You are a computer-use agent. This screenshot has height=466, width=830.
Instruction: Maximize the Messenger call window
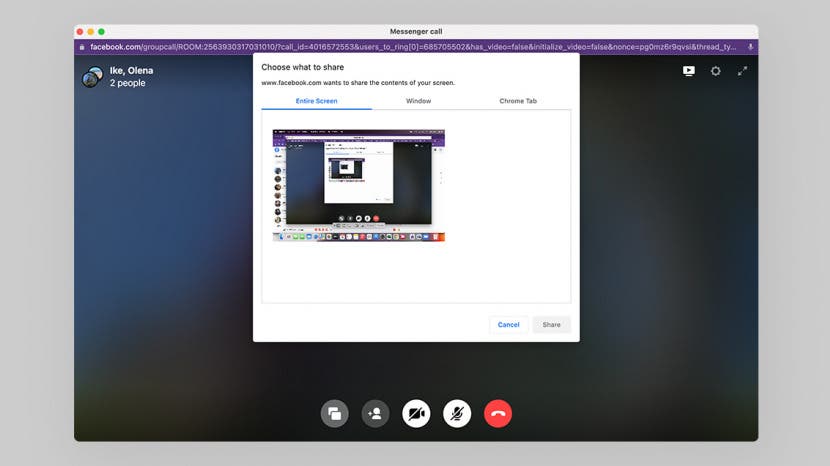[x=101, y=32]
